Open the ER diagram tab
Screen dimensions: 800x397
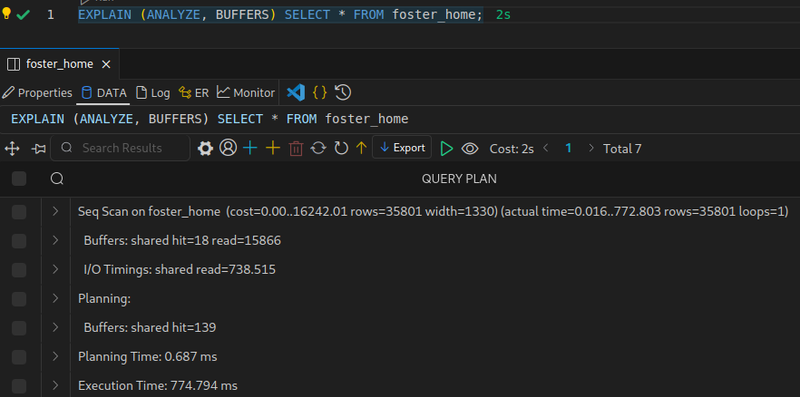(x=193, y=93)
